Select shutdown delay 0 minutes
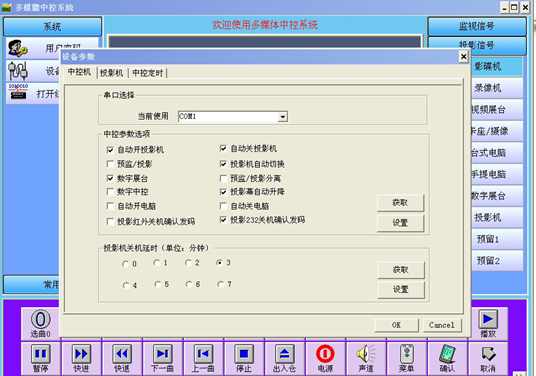The width and height of the screenshot is (536, 376). click(x=125, y=264)
